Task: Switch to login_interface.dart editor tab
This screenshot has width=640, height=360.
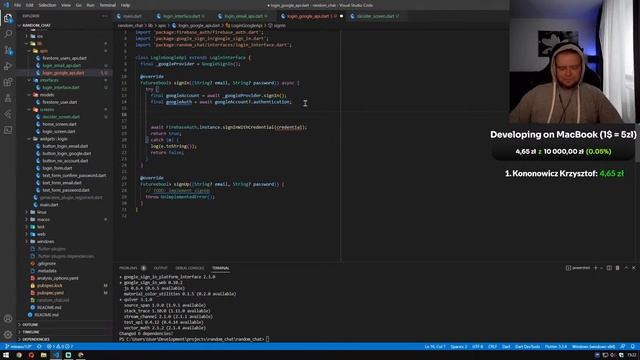Action: (x=180, y=16)
